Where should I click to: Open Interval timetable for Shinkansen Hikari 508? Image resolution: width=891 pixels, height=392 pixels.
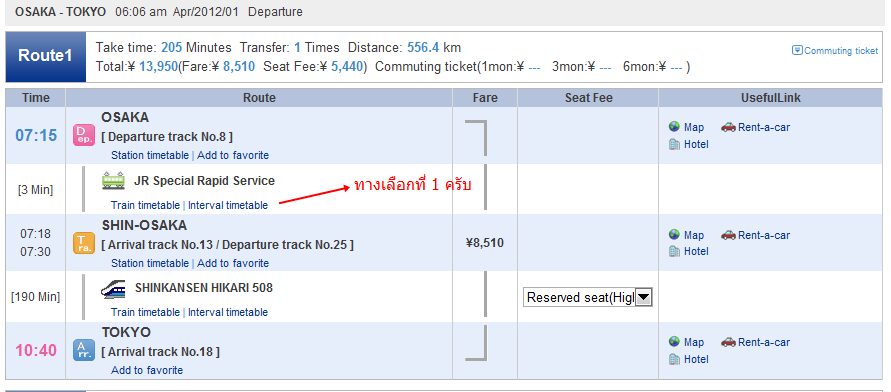coord(228,312)
